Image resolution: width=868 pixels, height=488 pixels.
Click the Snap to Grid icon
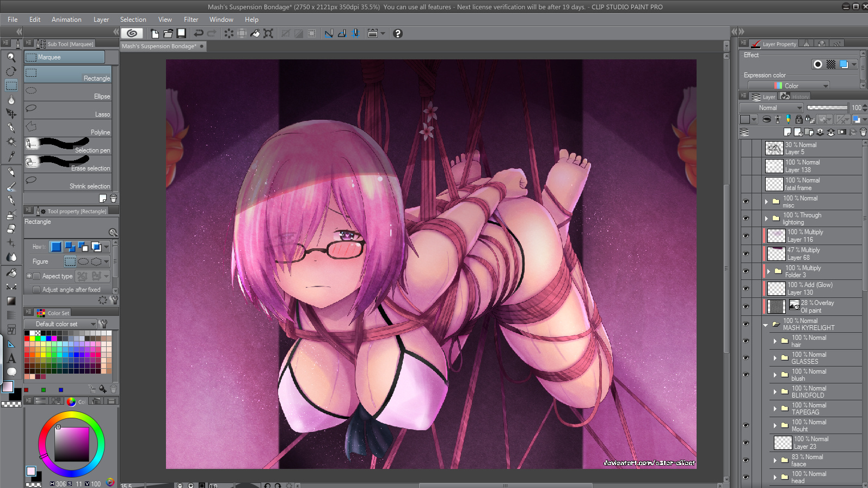[355, 33]
